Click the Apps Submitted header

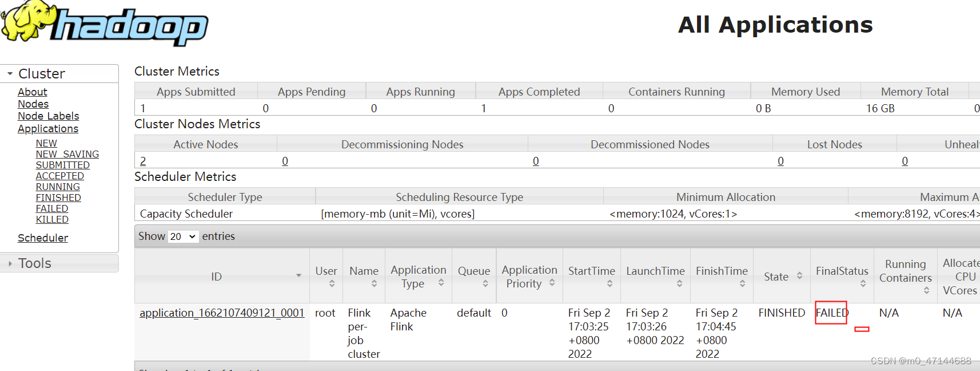(196, 92)
